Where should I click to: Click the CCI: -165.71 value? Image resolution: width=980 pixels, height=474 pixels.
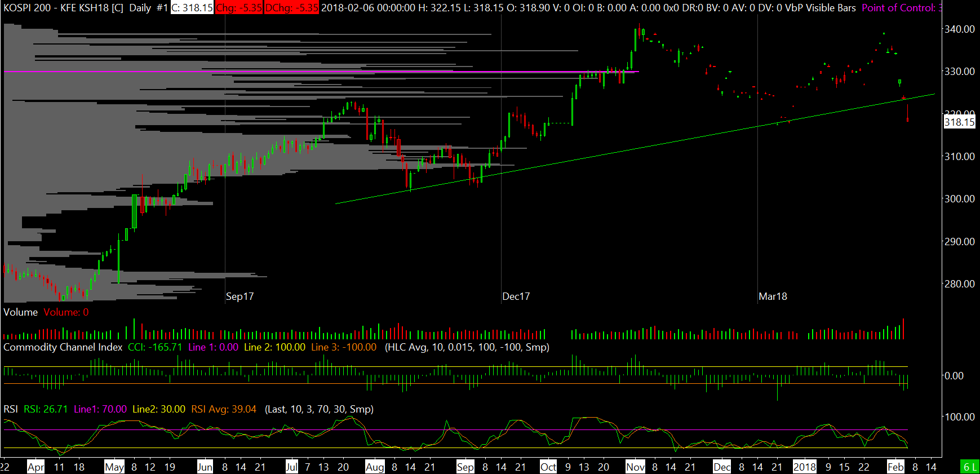pos(155,347)
